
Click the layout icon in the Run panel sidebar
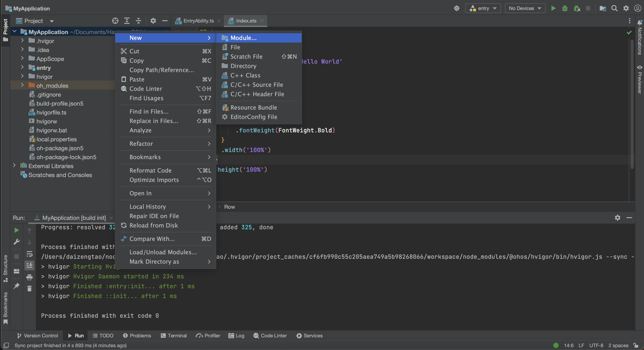click(16, 271)
